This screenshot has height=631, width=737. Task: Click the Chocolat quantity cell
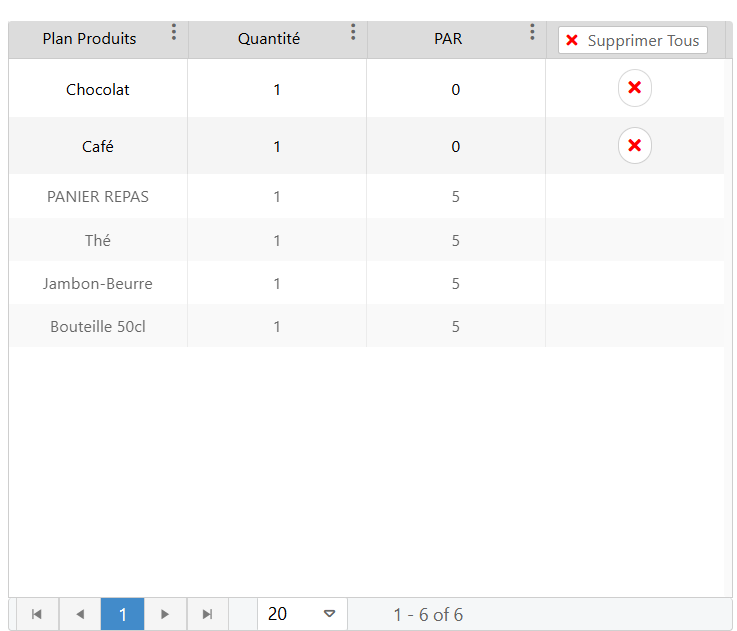[277, 89]
